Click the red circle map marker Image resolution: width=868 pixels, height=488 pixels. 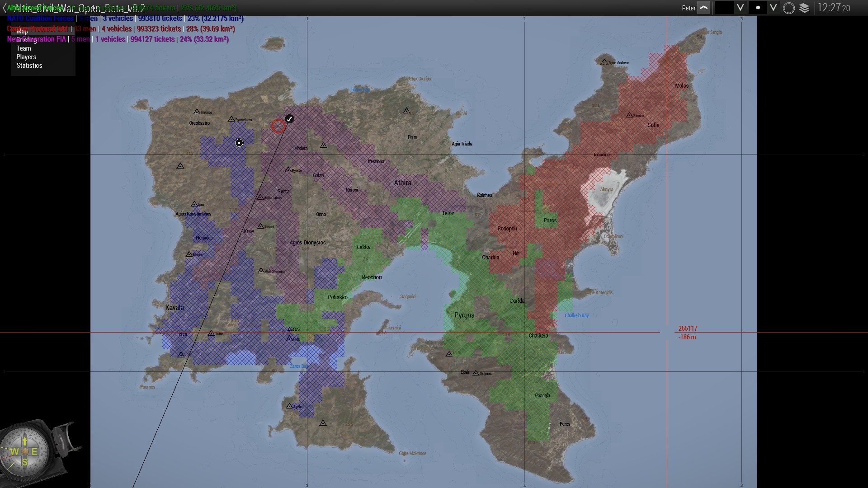[278, 126]
